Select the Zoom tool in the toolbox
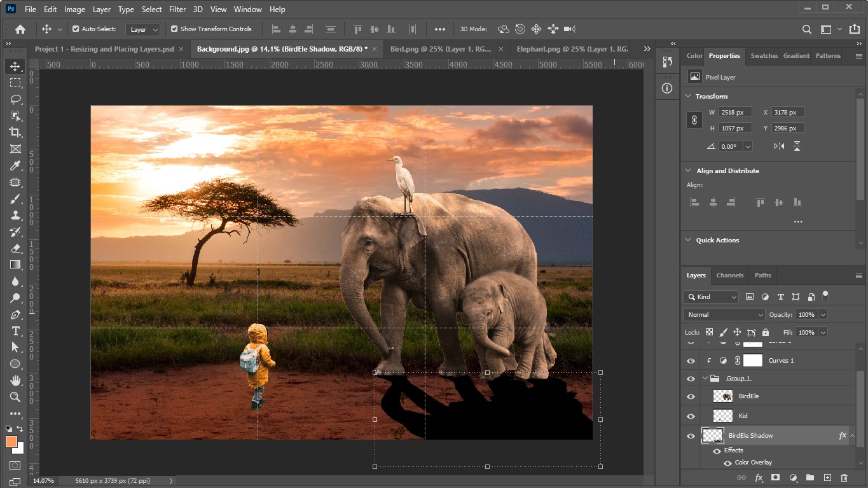Image resolution: width=868 pixels, height=488 pixels. 15,397
